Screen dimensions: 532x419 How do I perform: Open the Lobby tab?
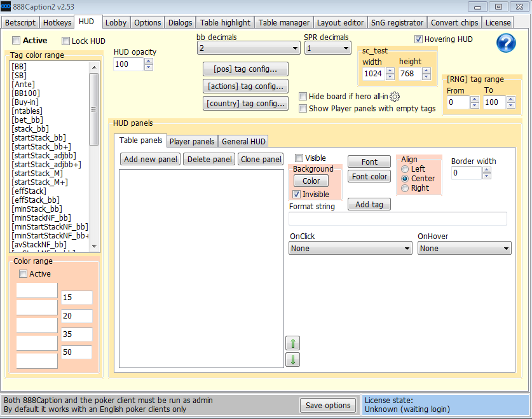(x=116, y=23)
